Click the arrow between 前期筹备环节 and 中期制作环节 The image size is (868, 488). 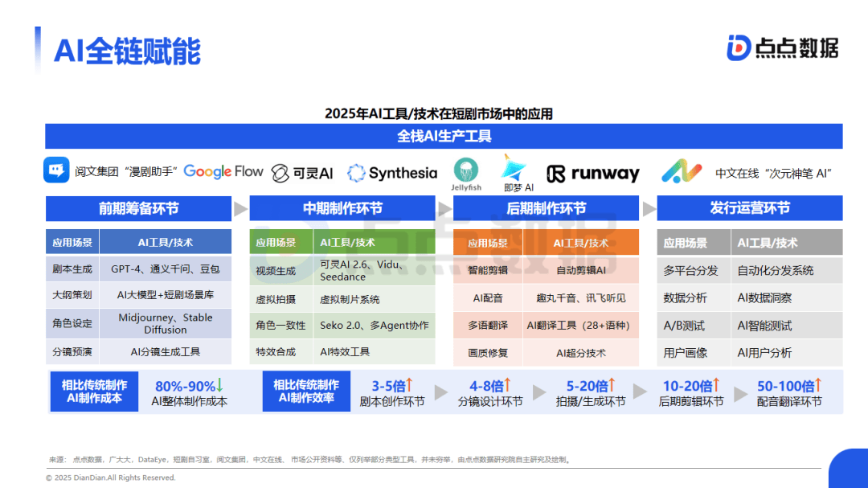(x=240, y=209)
